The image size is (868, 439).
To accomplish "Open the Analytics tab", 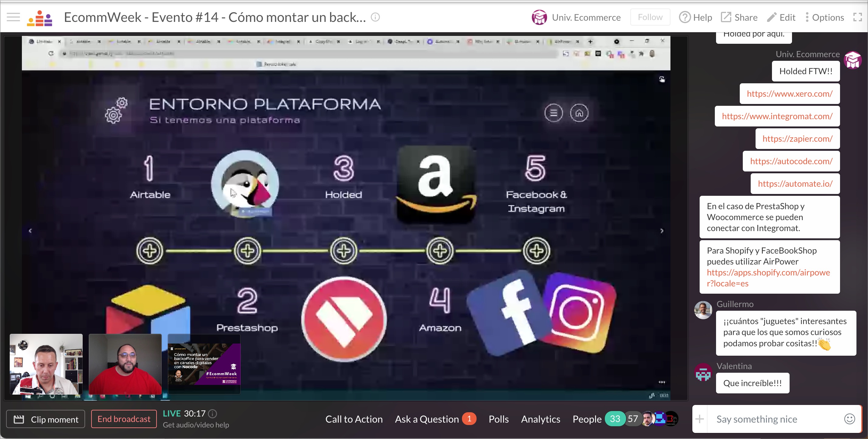I will [x=540, y=419].
